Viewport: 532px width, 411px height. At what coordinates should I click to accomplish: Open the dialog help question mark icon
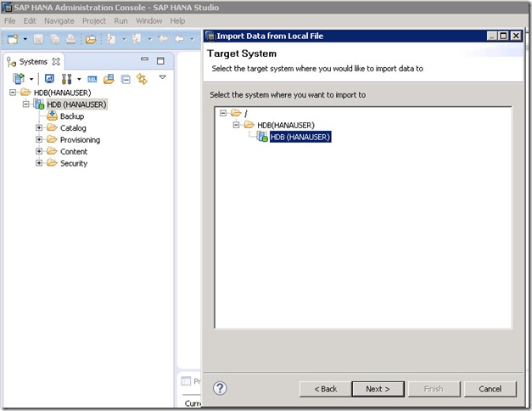tap(220, 388)
